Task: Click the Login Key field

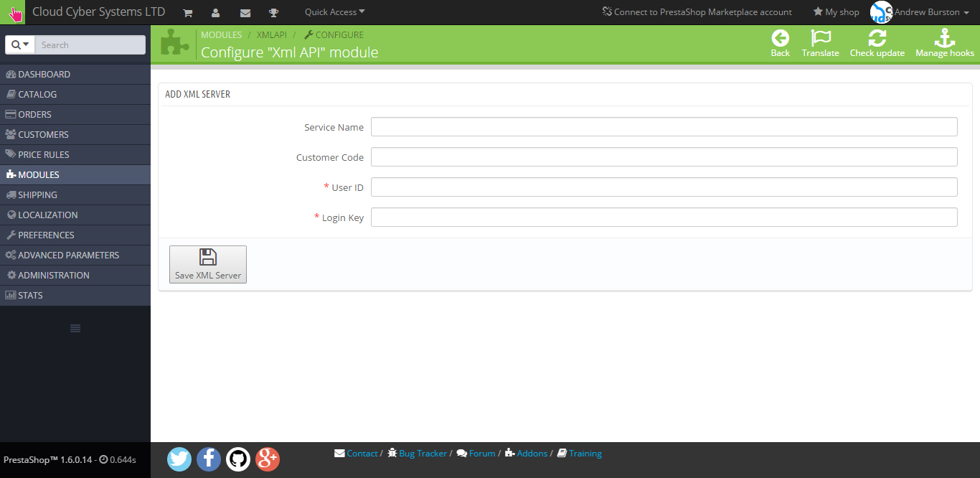Action: tap(664, 217)
